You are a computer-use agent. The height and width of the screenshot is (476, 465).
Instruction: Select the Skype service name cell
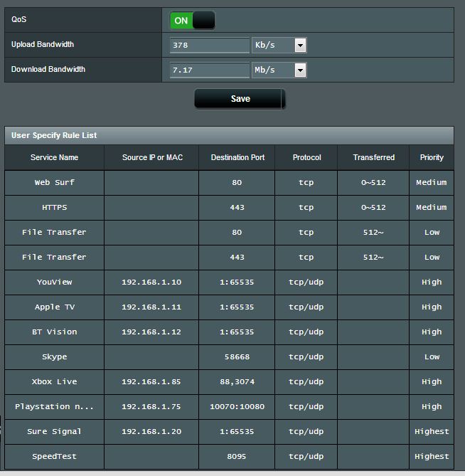(54, 356)
